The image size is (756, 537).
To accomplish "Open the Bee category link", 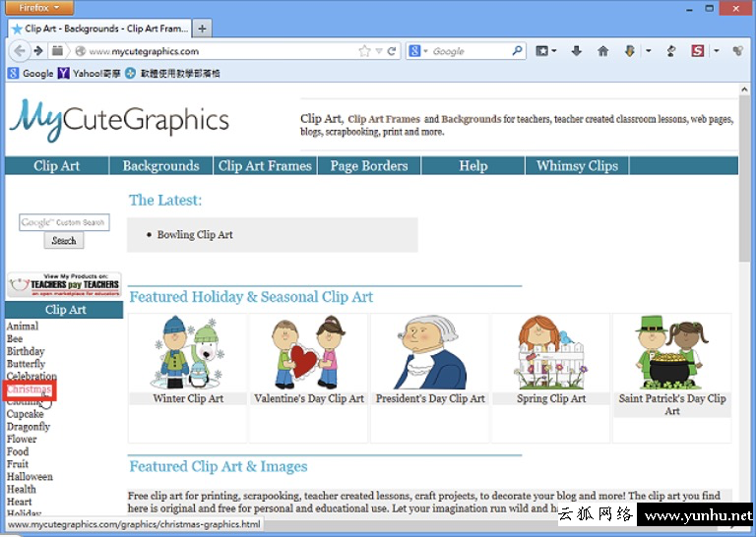I will (15, 338).
